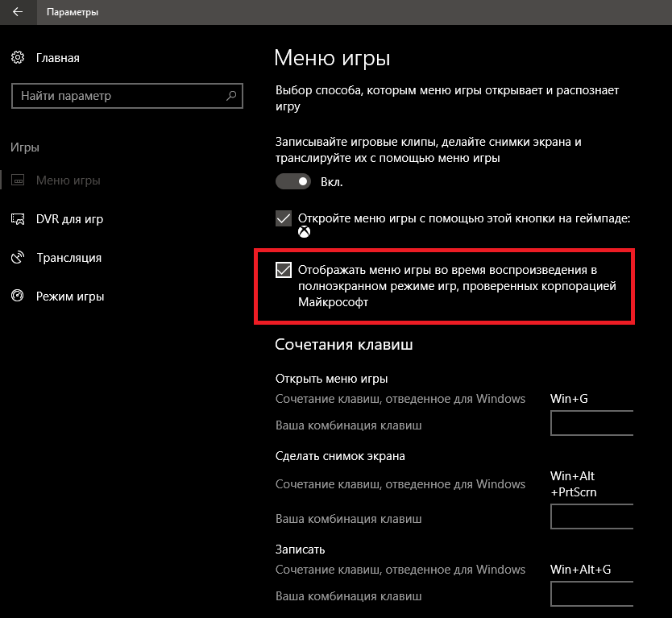Open the DVR для игр section label
Screen dimensions: 672x618
click(69, 219)
